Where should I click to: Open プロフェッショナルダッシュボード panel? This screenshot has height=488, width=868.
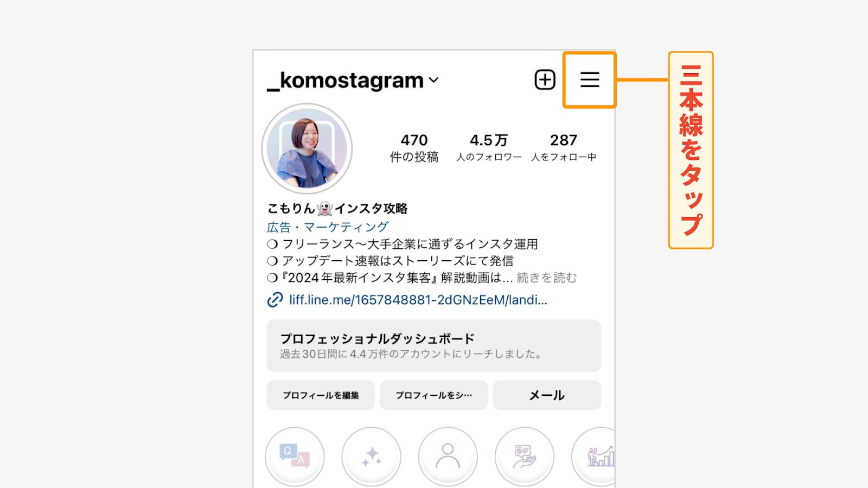[x=433, y=345]
